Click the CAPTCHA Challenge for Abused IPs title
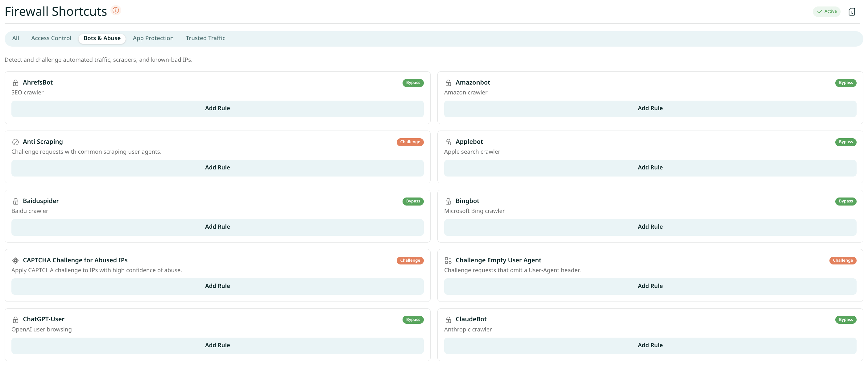The width and height of the screenshot is (868, 366). (75, 260)
